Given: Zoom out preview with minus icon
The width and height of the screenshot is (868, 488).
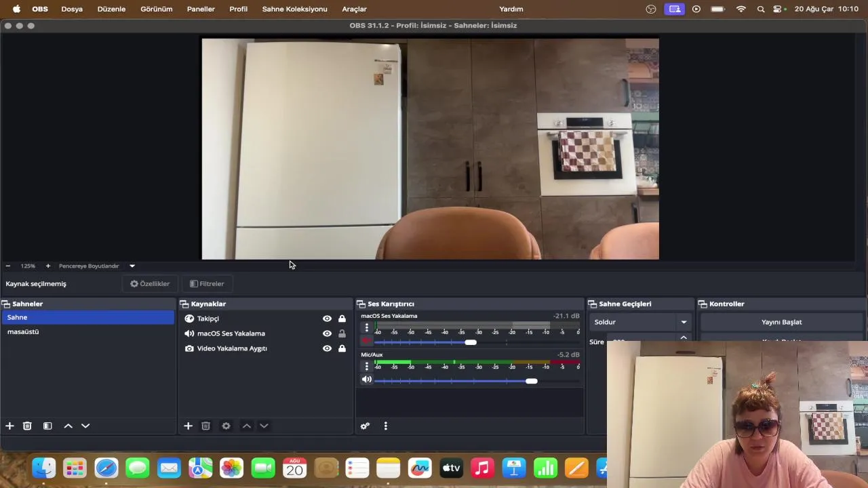Looking at the screenshot, I should (7, 266).
